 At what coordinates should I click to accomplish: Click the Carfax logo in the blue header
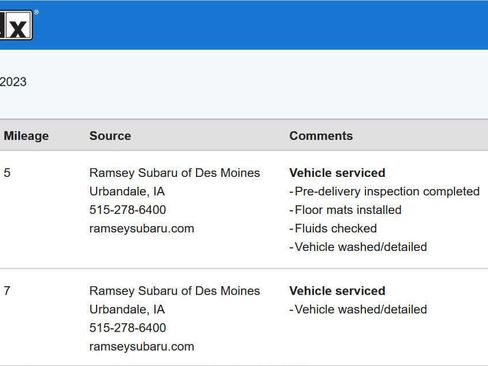(16, 25)
